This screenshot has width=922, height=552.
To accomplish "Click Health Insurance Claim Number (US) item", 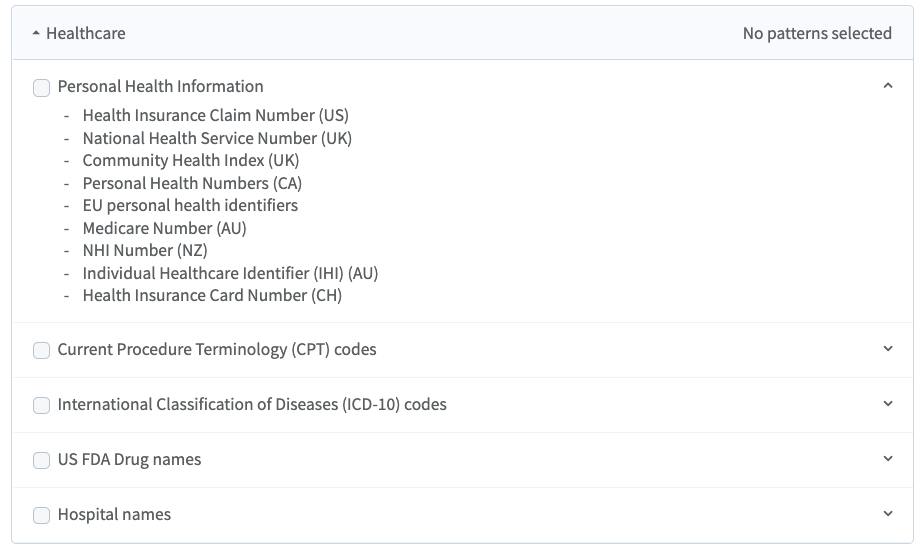I will pyautogui.click(x=215, y=115).
